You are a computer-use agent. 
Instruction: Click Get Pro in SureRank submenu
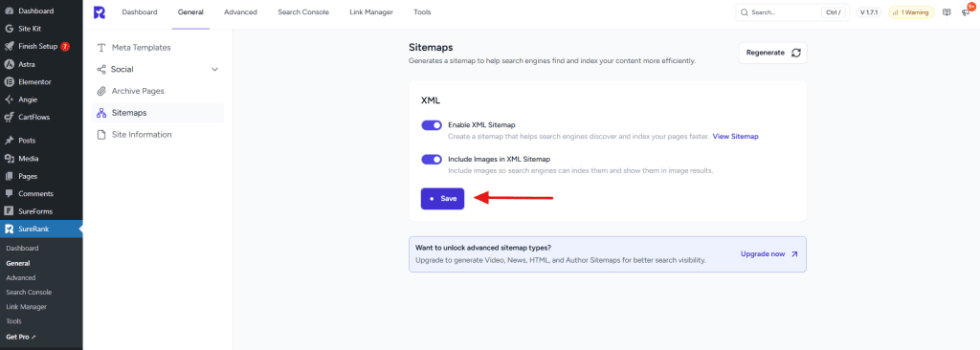pos(21,337)
